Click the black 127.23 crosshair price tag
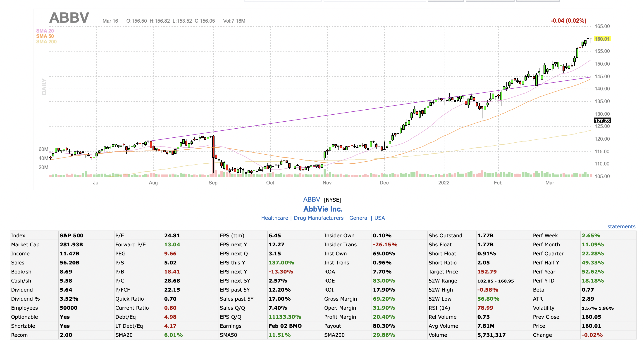 pos(602,120)
